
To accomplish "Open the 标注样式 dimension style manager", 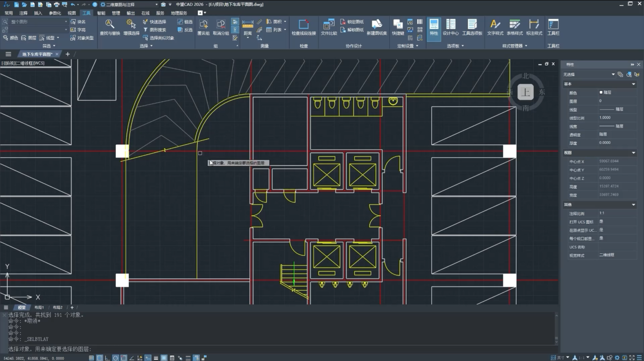I will click(x=534, y=27).
